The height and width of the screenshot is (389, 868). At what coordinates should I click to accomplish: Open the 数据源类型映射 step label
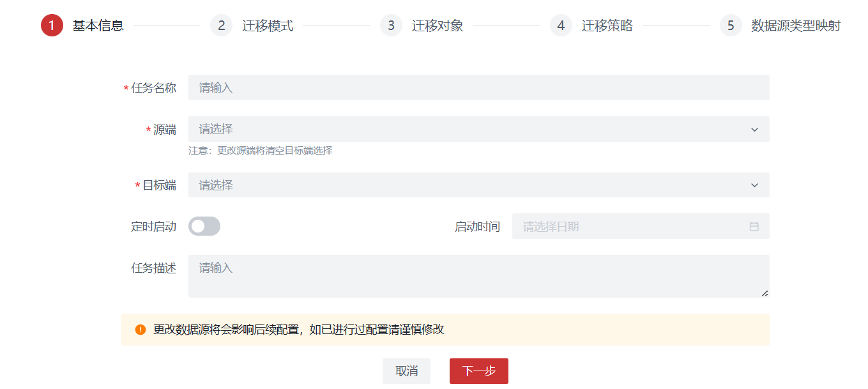click(x=796, y=26)
